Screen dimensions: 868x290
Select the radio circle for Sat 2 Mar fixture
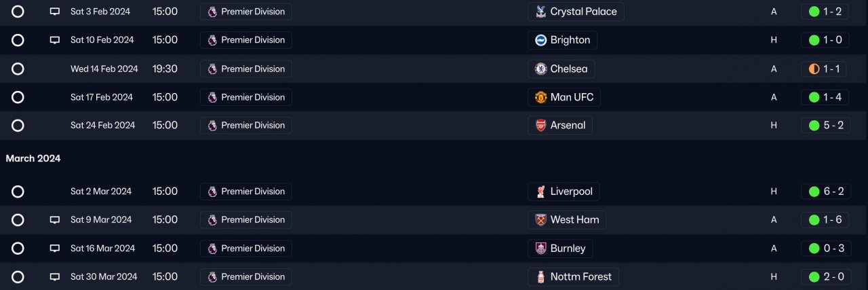[x=18, y=192]
